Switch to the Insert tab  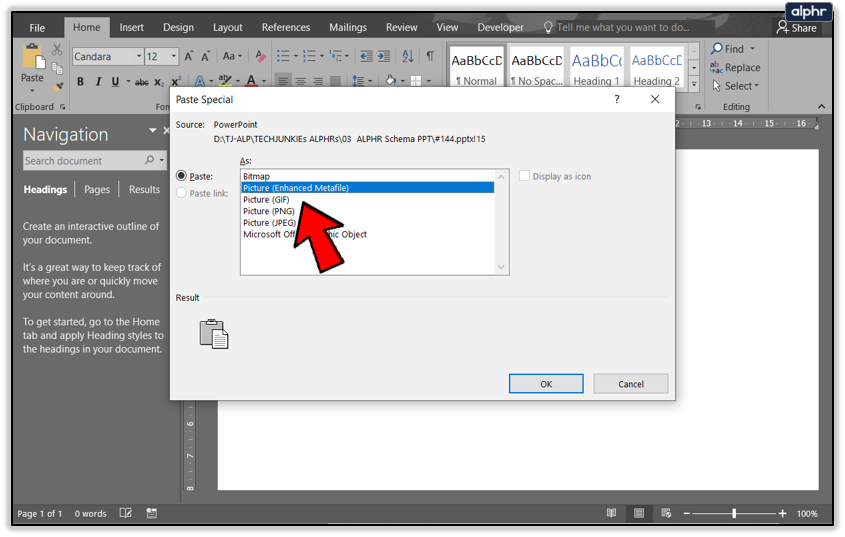(131, 27)
